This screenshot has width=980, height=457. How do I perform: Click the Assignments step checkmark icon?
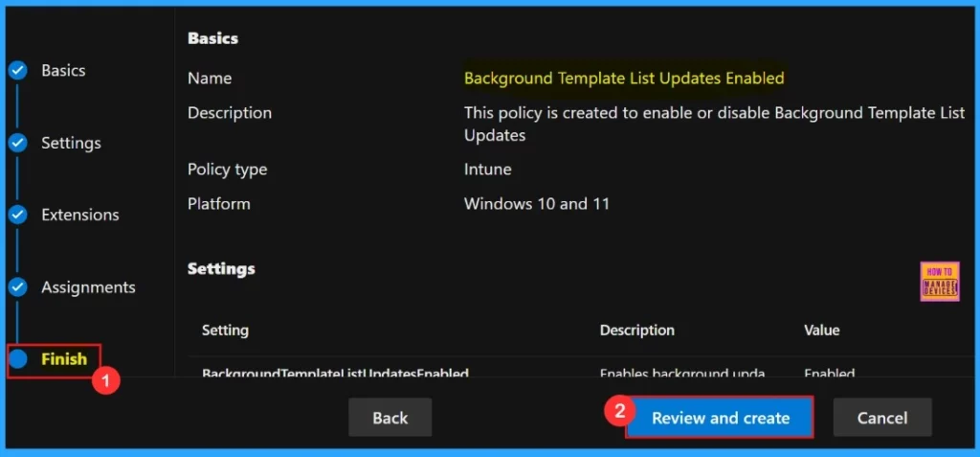click(17, 287)
